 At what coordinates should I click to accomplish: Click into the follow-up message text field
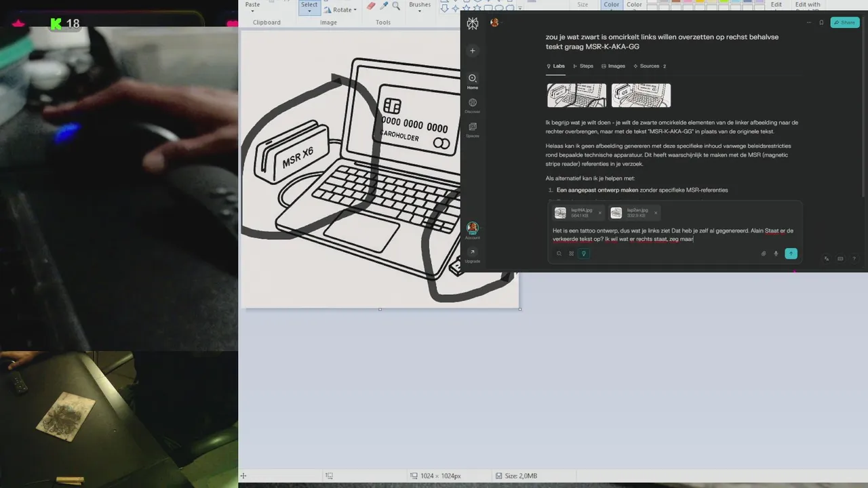pos(673,235)
